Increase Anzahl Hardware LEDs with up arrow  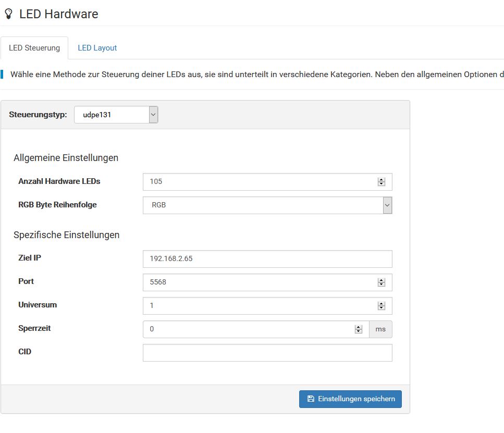(x=381, y=180)
